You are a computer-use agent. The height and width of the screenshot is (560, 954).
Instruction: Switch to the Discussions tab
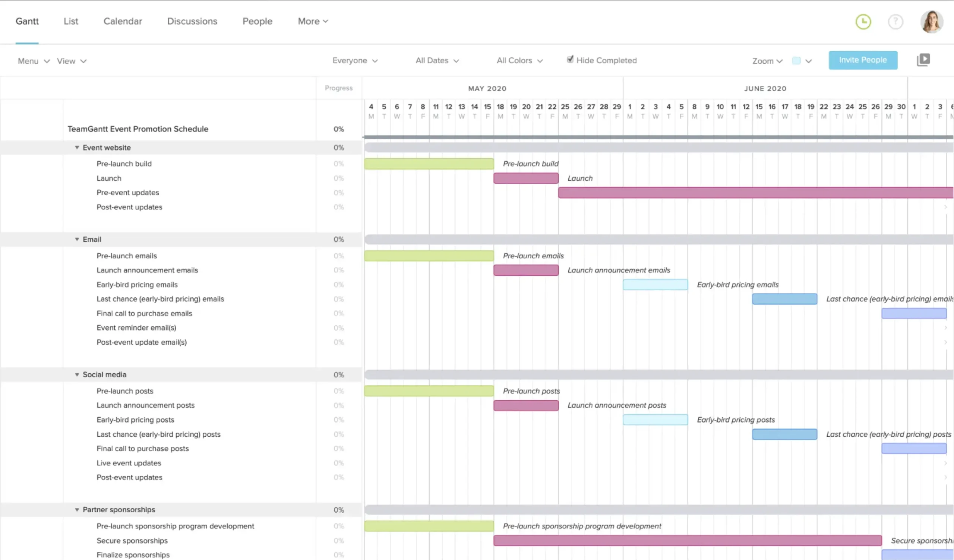pos(192,21)
